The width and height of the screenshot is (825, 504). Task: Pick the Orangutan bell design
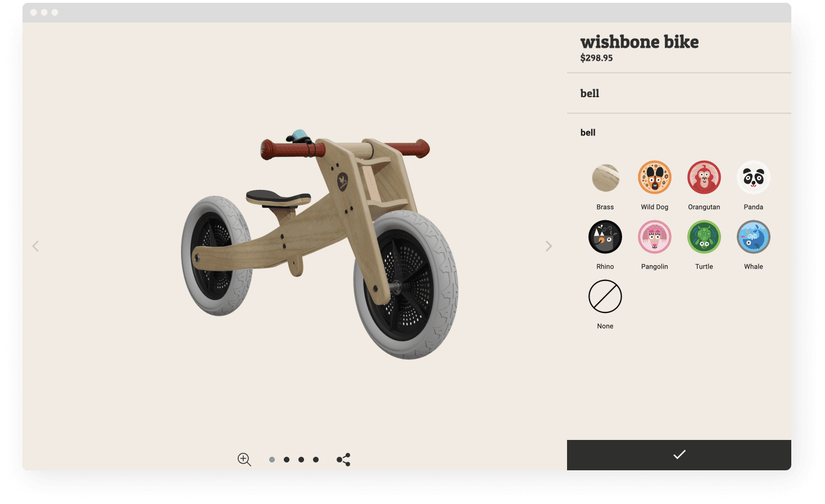704,178
